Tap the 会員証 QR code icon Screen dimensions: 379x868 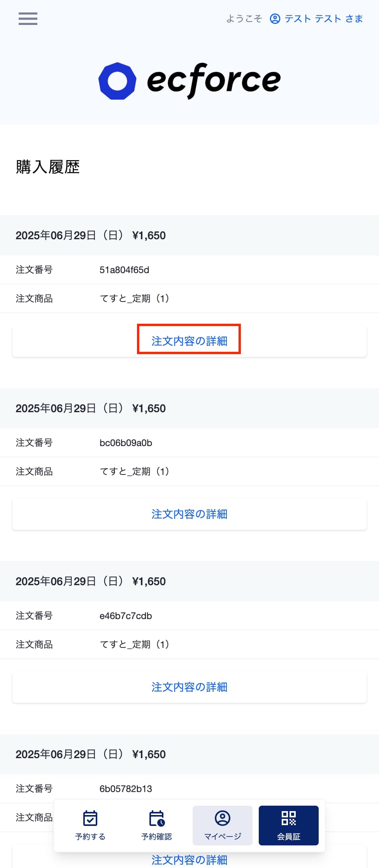click(289, 818)
